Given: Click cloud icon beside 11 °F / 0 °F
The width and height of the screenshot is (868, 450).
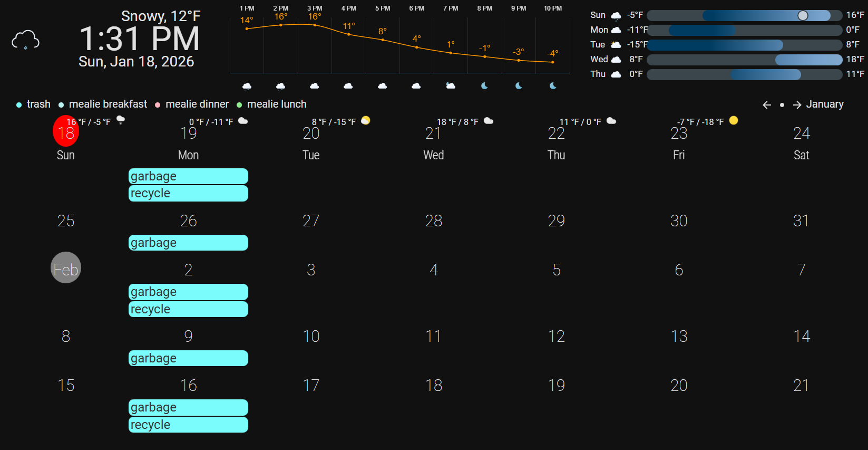Looking at the screenshot, I should [611, 121].
